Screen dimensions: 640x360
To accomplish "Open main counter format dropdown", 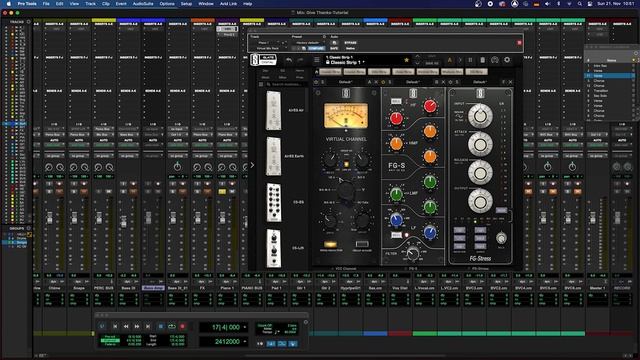I will click(x=245, y=327).
